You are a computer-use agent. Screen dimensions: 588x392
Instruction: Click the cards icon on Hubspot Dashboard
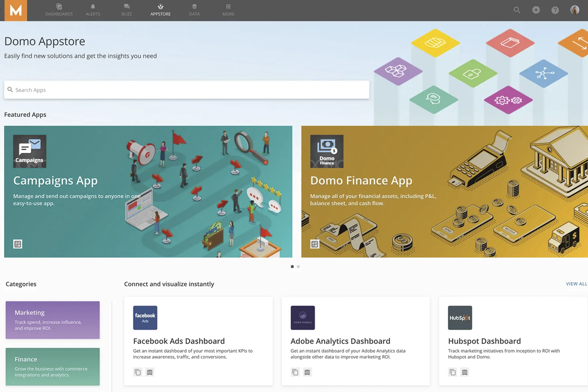point(453,372)
